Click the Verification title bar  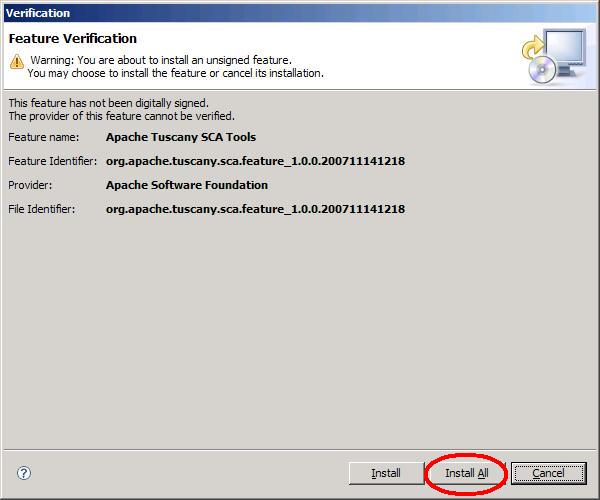[300, 13]
